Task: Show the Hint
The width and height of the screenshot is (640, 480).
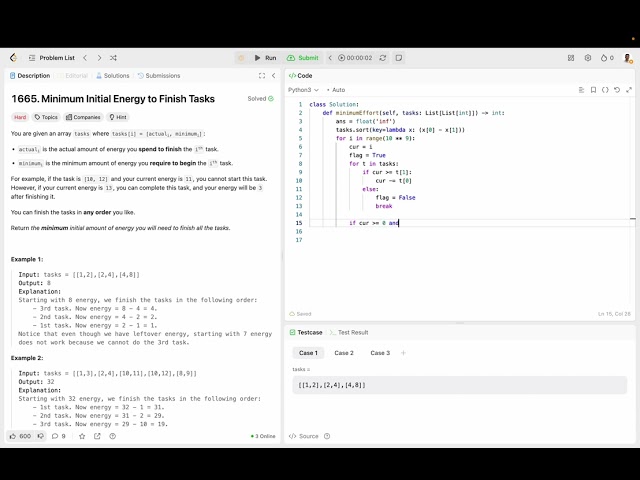Action: [x=118, y=117]
